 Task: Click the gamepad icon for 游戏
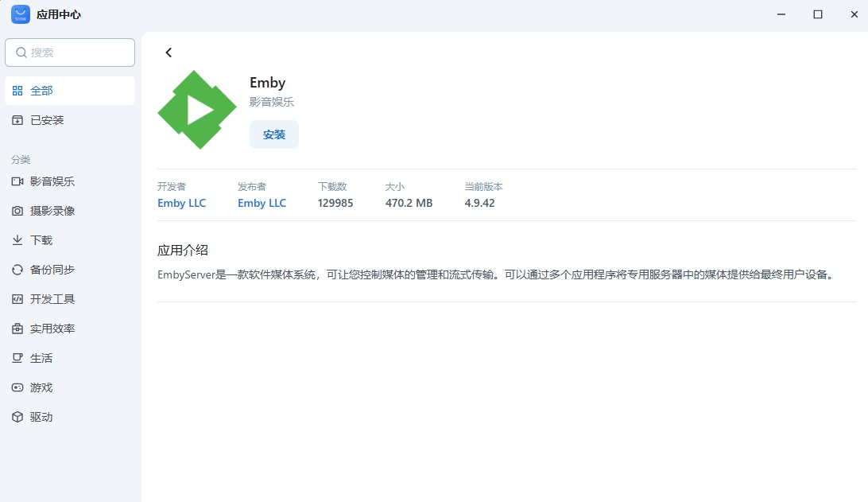click(17, 387)
